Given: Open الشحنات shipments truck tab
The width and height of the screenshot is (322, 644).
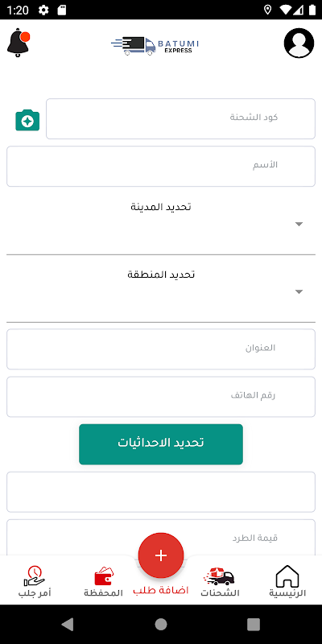Looking at the screenshot, I should point(220,580).
